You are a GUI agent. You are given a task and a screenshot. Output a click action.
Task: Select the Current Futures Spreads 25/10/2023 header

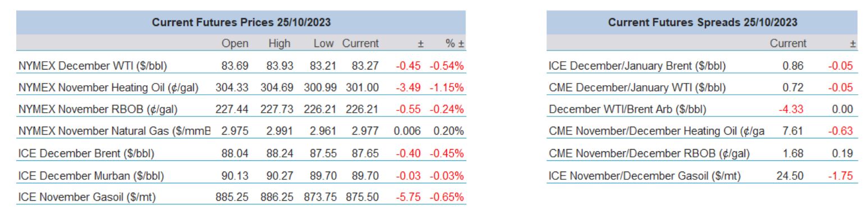(x=703, y=23)
